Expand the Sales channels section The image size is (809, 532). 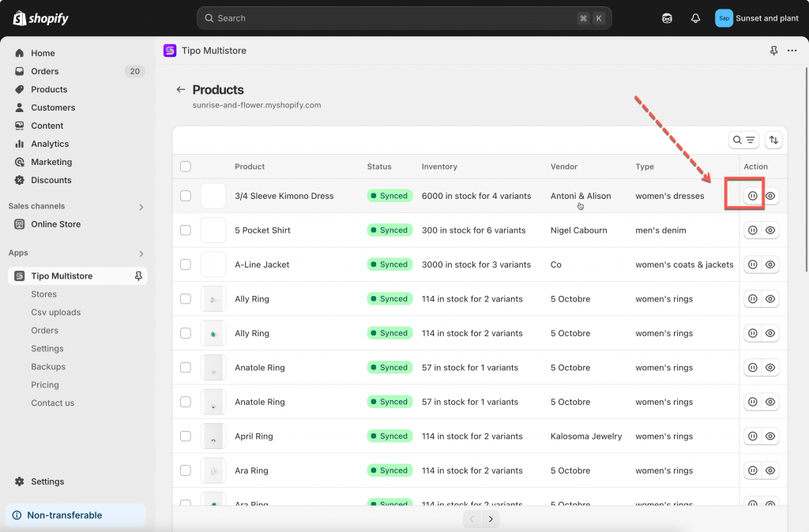pyautogui.click(x=141, y=207)
